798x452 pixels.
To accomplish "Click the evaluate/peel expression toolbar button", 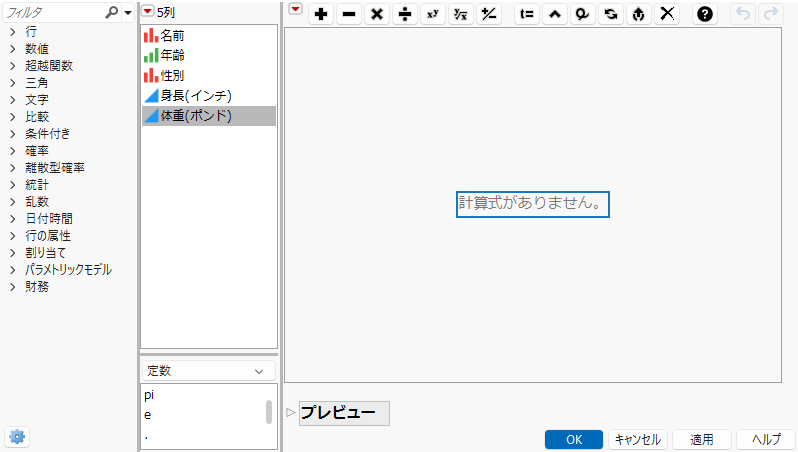I will (x=639, y=14).
